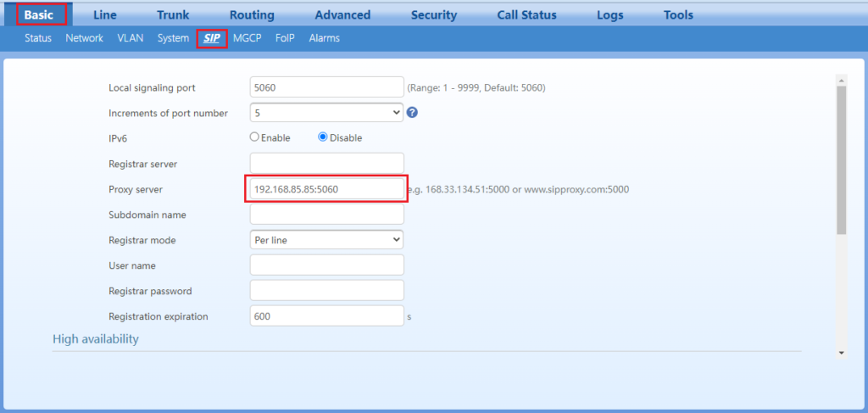Click the scrollbar down arrow

pyautogui.click(x=841, y=352)
